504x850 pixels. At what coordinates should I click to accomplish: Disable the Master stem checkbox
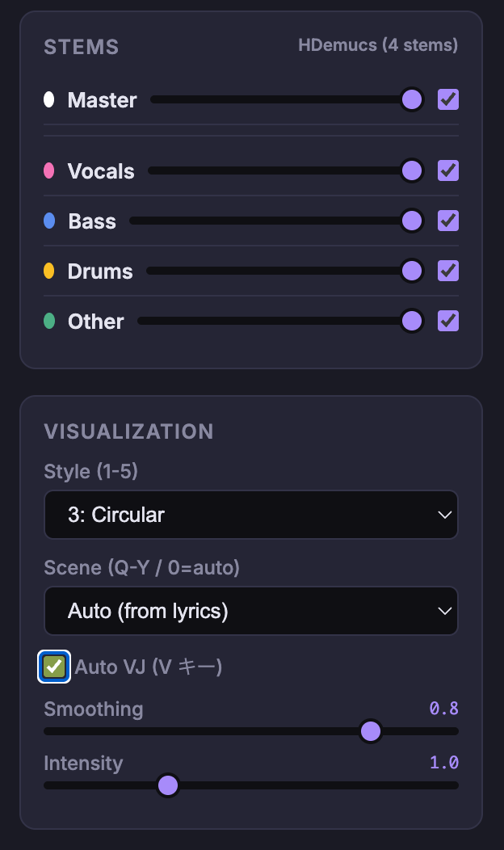click(x=448, y=100)
